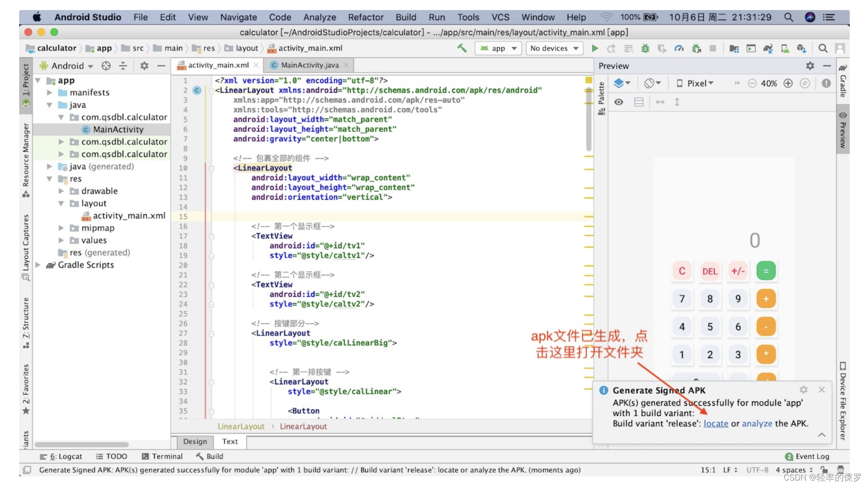
Task: Open the VCS menu
Action: click(x=500, y=17)
